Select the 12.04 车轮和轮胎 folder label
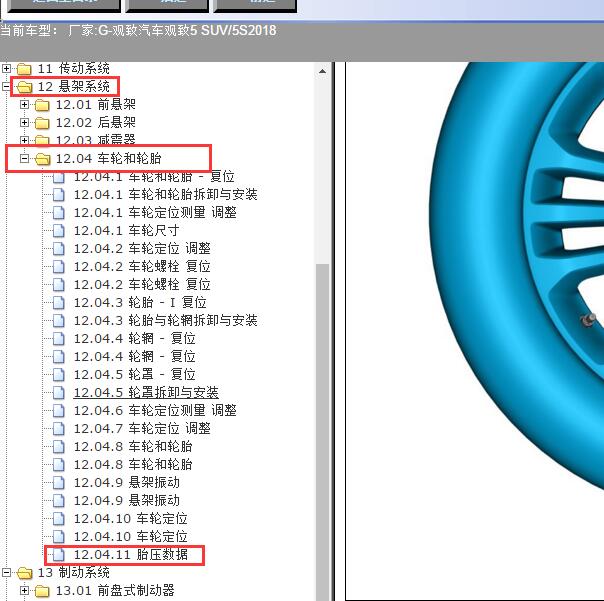Viewport: 604px width, 601px height. click(x=109, y=158)
